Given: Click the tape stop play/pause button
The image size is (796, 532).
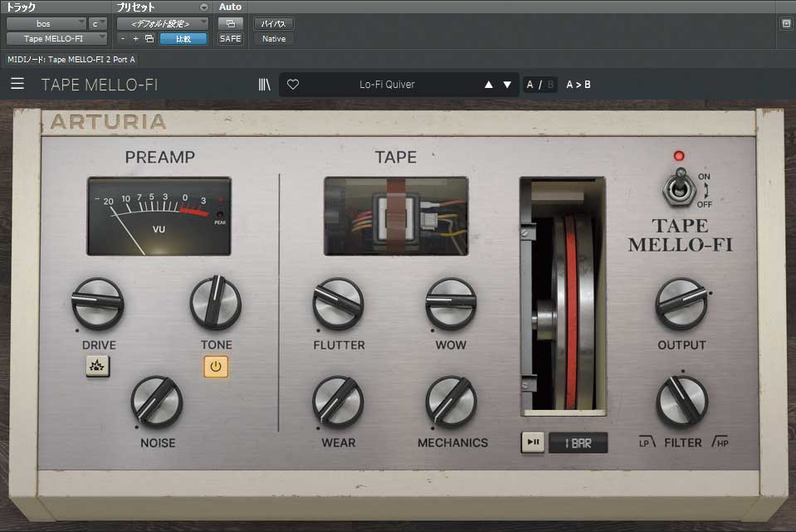Looking at the screenshot, I should 533,442.
